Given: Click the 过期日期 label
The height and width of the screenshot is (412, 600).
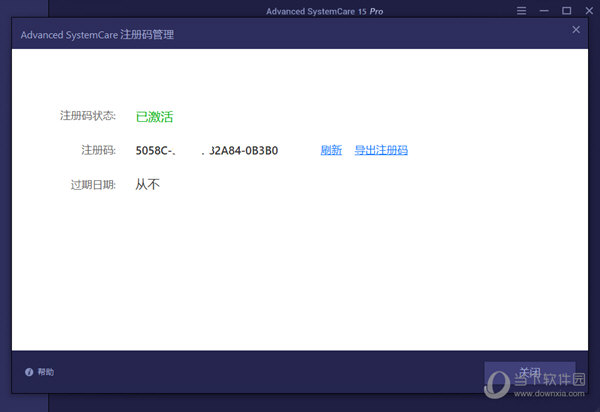Looking at the screenshot, I should 93,185.
